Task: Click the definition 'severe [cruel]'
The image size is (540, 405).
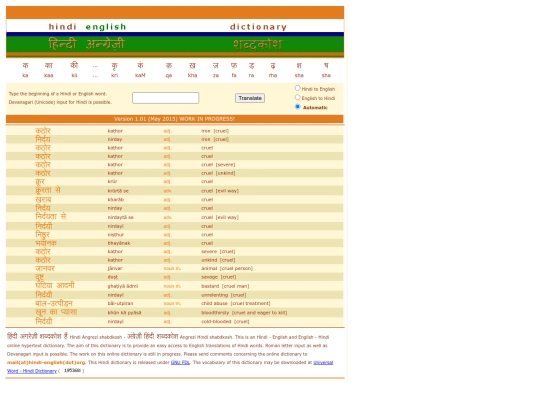Action: coord(218,251)
